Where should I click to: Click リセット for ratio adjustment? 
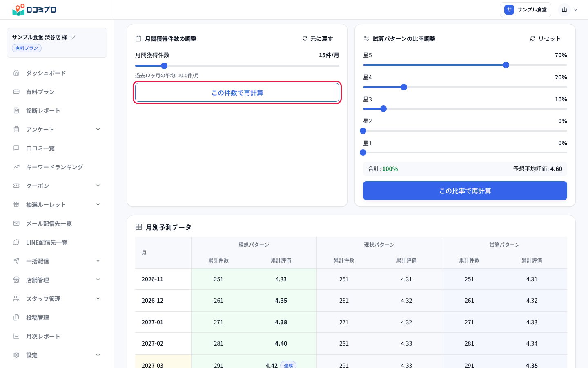click(546, 38)
